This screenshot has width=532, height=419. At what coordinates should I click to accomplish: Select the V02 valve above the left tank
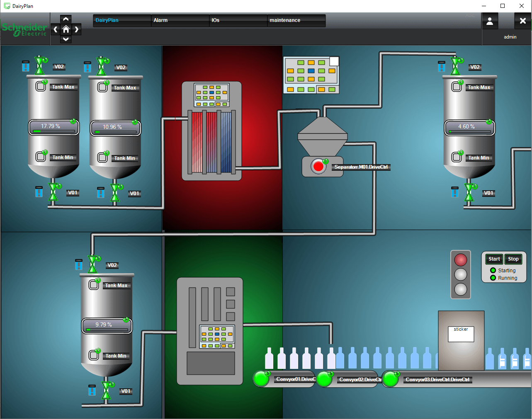(40, 66)
